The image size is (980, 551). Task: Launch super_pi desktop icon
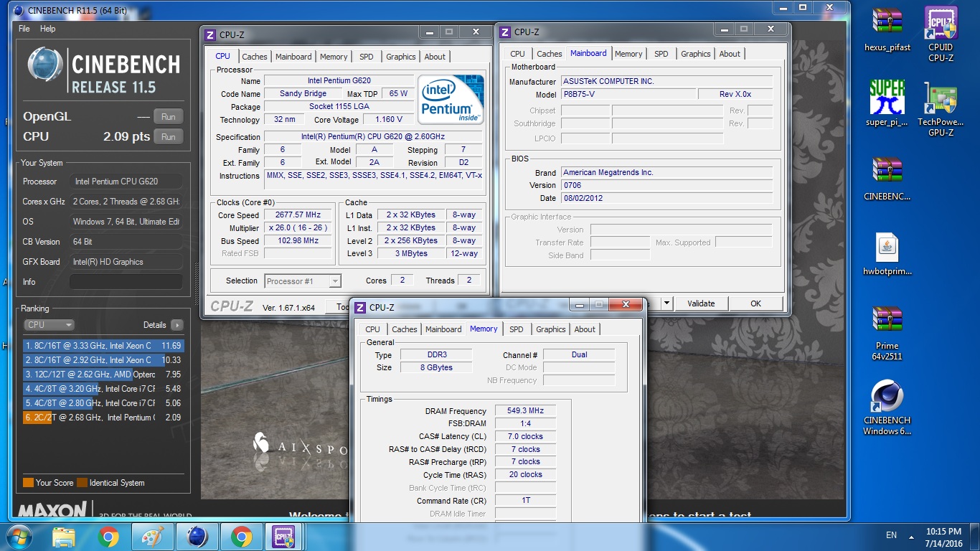tap(887, 103)
